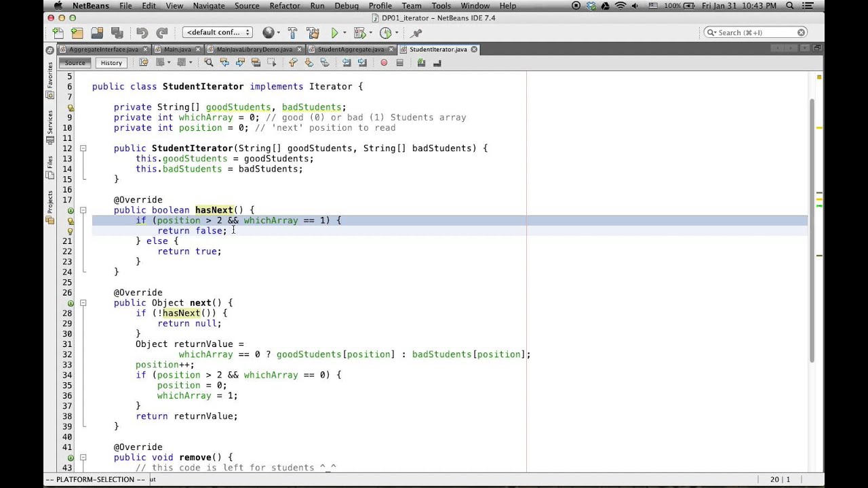Open the Tools menu
This screenshot has width=868, height=488.
[x=441, y=5]
